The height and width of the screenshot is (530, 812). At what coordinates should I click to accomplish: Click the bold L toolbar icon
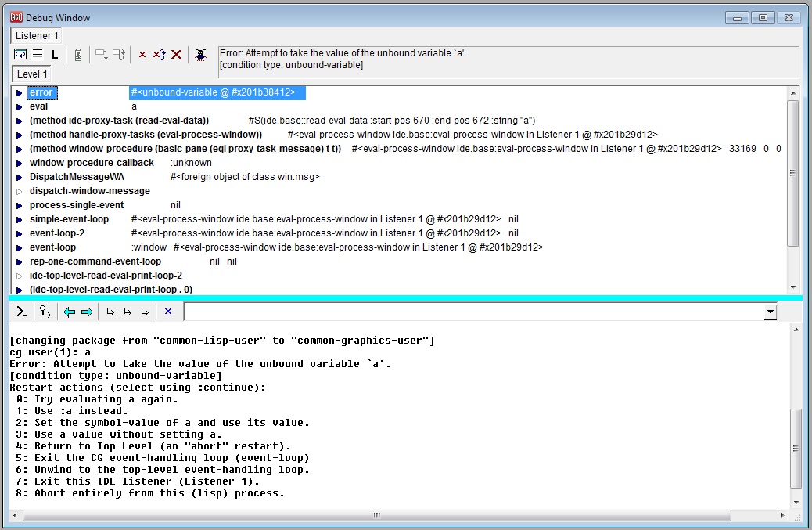55,55
